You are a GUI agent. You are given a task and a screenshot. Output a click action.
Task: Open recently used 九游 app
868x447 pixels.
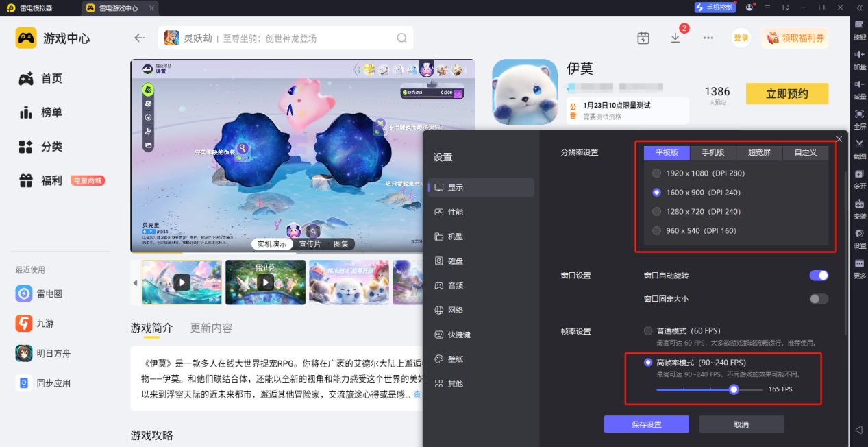[x=35, y=324]
